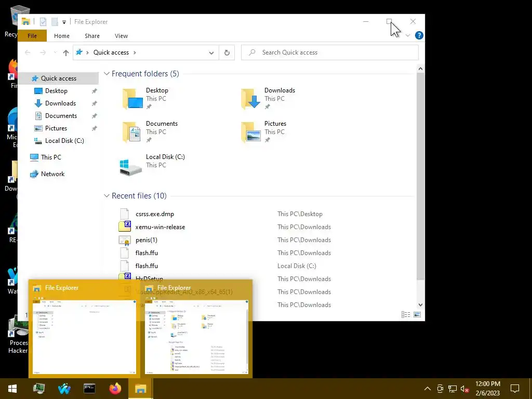Select Documents in the navigation pane
This screenshot has width=532, height=399.
[61, 116]
